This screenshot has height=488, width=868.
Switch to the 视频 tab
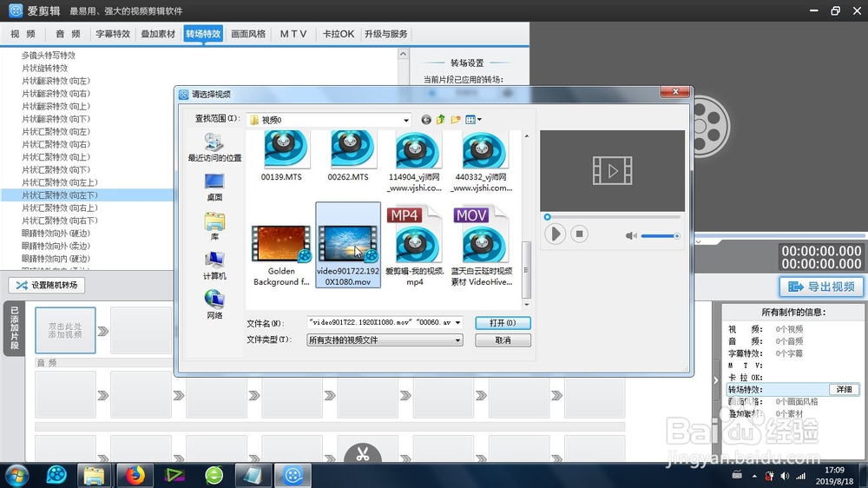23,34
